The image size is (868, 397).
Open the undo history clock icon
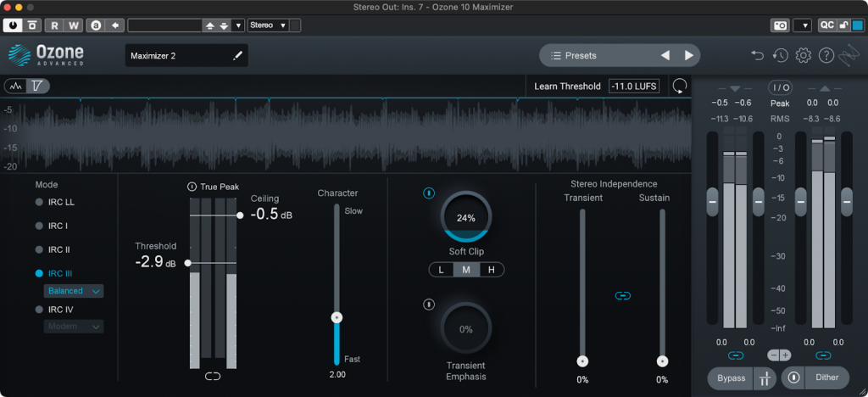[x=780, y=55]
